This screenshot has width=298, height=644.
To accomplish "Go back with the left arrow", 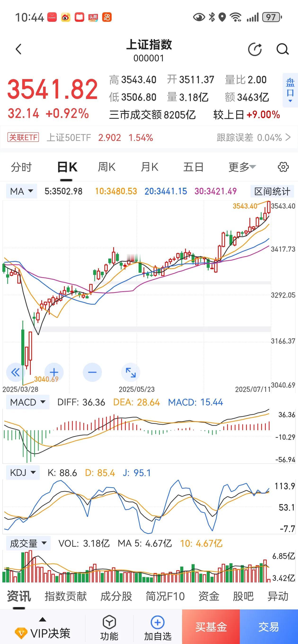I will 18,49.
